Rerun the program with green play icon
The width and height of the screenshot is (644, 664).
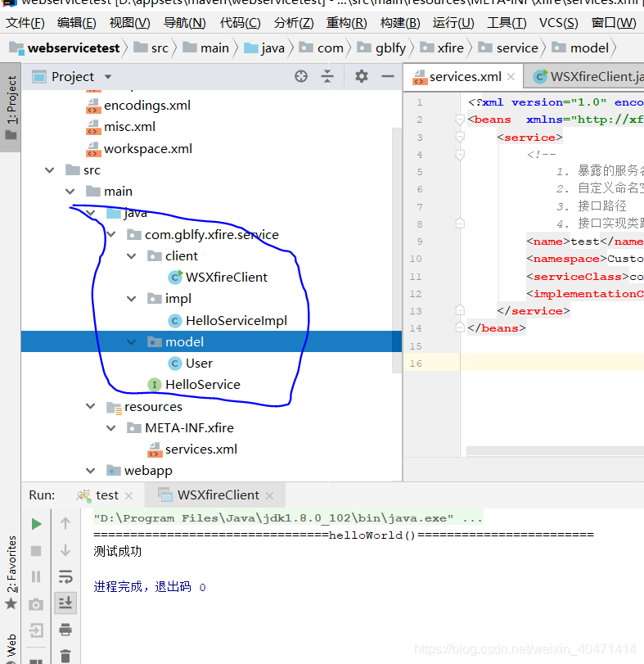pos(36,524)
